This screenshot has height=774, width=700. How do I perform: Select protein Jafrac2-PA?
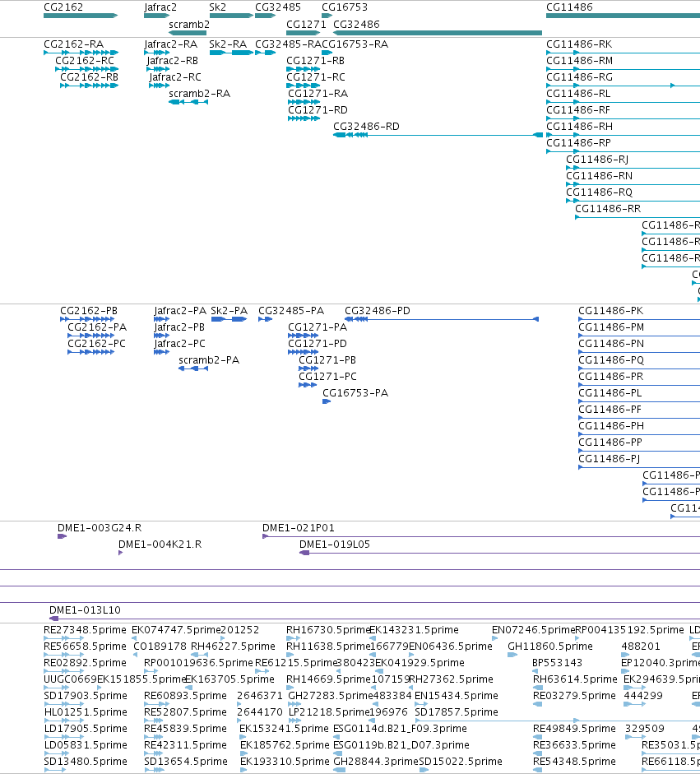(x=161, y=319)
